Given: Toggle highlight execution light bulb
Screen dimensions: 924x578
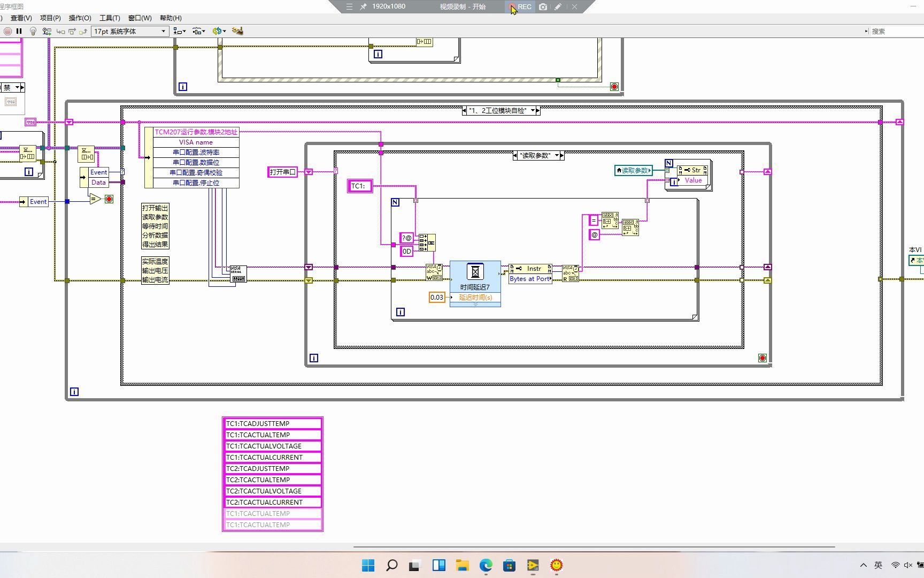Looking at the screenshot, I should (x=33, y=32).
